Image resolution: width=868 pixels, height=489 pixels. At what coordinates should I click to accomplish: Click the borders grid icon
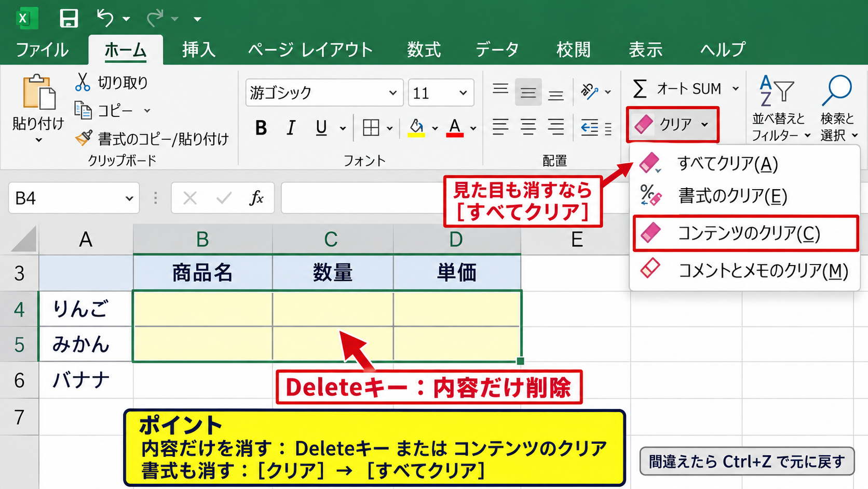(371, 127)
